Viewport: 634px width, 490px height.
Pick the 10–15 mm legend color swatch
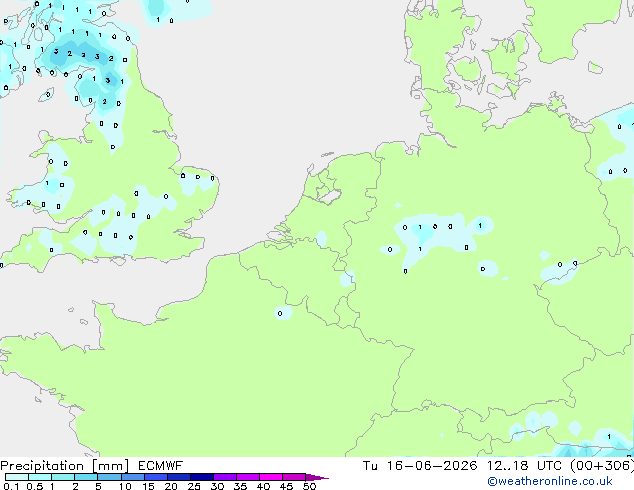coord(132,477)
